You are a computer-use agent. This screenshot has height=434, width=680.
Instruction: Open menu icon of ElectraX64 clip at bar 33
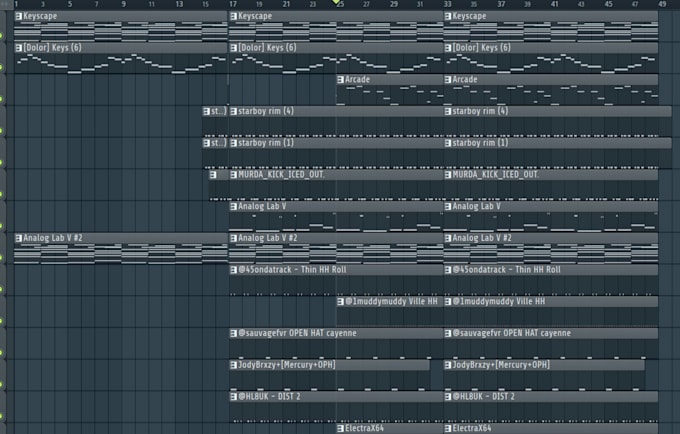[448, 428]
